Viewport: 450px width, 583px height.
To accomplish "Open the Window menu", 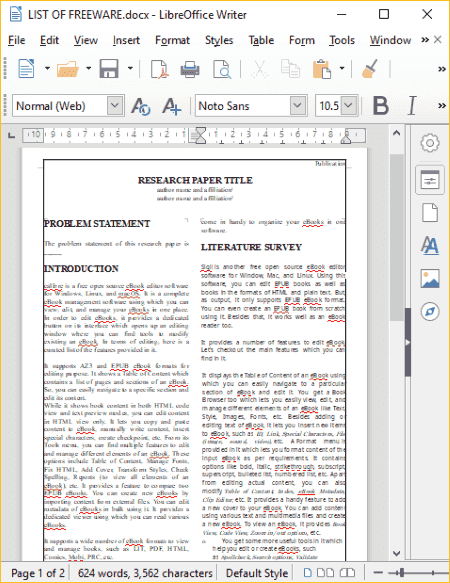I will [390, 40].
